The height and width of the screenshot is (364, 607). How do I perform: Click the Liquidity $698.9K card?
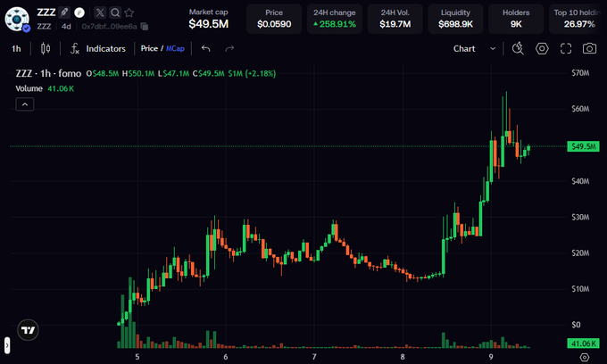(455, 19)
